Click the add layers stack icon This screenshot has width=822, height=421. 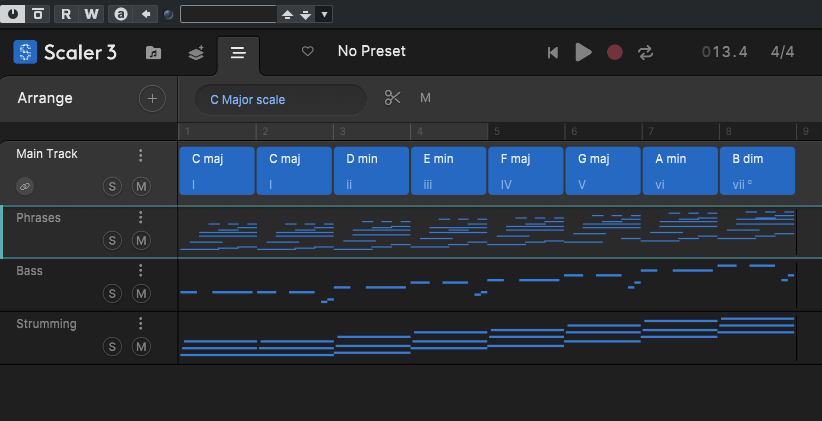coord(196,53)
